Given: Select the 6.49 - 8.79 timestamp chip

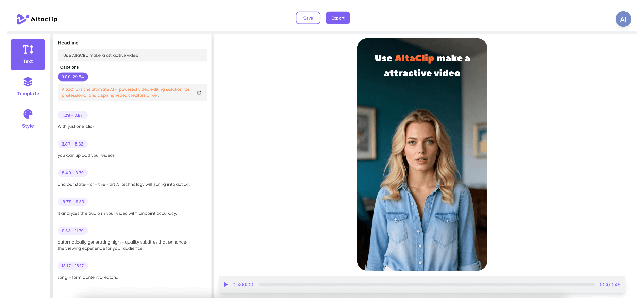Looking at the screenshot, I should pyautogui.click(x=73, y=173).
